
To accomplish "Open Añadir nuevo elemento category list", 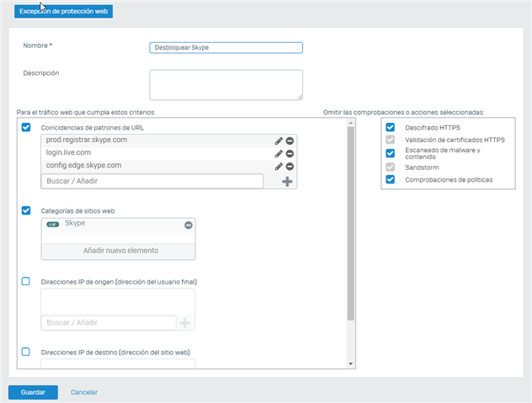I will point(119,251).
